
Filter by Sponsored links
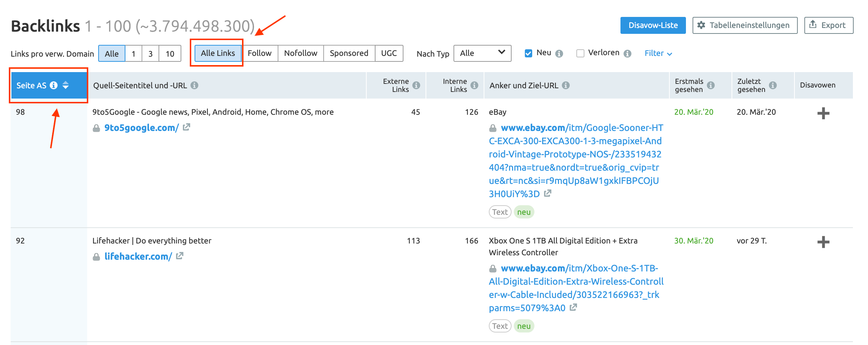pyautogui.click(x=349, y=53)
